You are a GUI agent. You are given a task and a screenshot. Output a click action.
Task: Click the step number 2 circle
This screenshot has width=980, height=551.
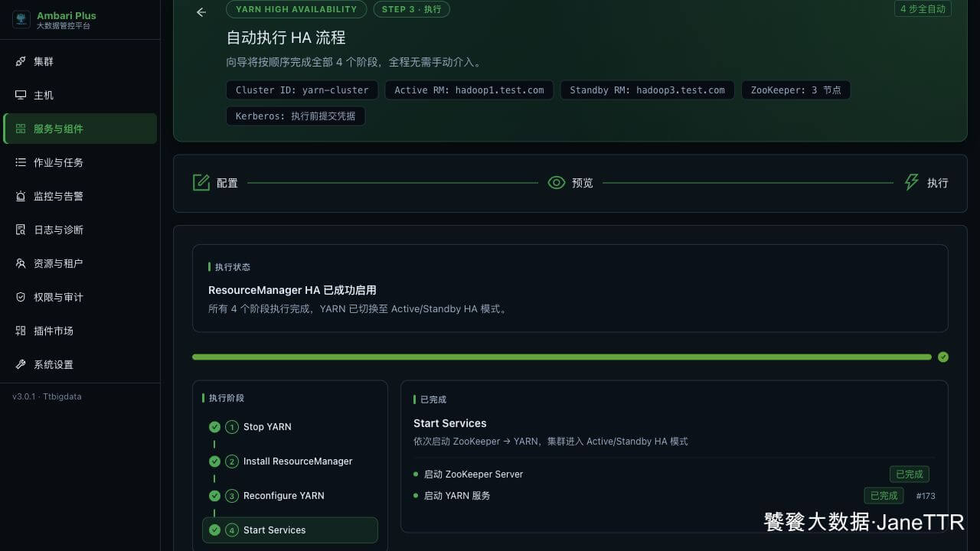(232, 461)
